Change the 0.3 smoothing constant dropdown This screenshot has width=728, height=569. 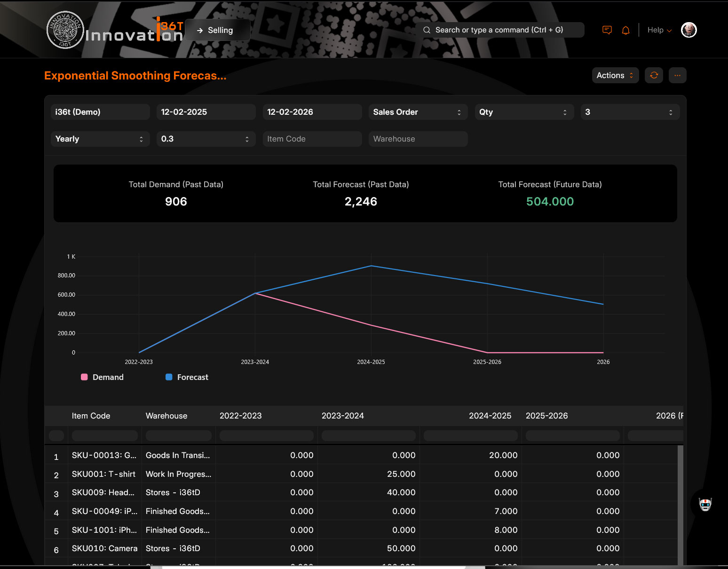click(206, 139)
